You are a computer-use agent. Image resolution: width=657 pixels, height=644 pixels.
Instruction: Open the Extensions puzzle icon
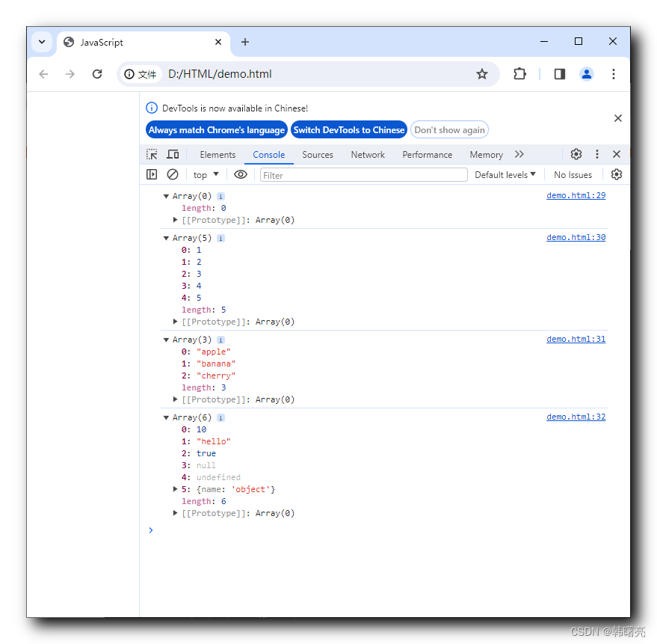[x=519, y=74]
